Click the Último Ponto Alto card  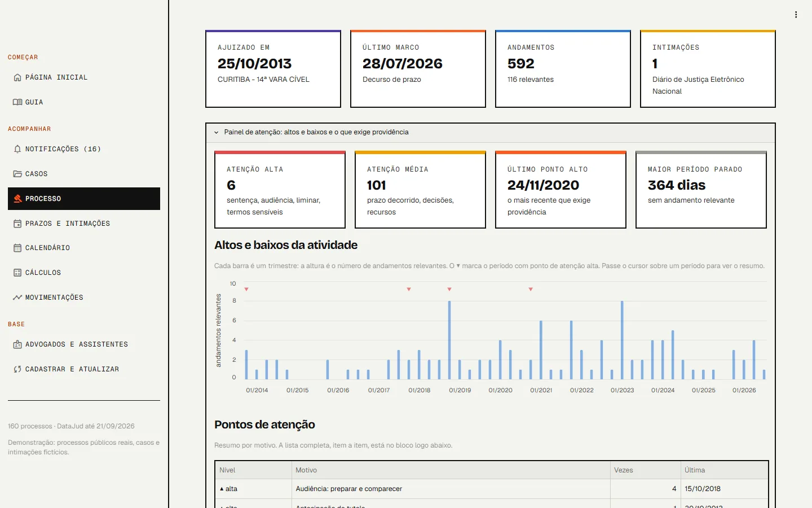click(x=561, y=190)
